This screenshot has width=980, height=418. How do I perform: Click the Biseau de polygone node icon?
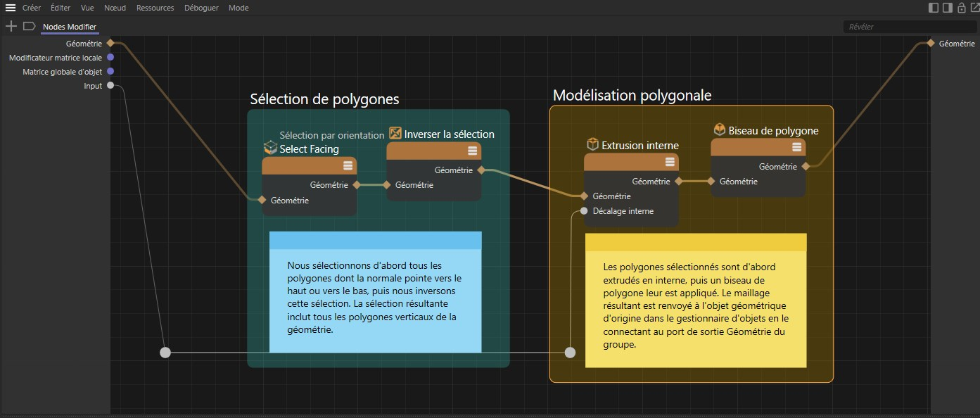coord(720,129)
